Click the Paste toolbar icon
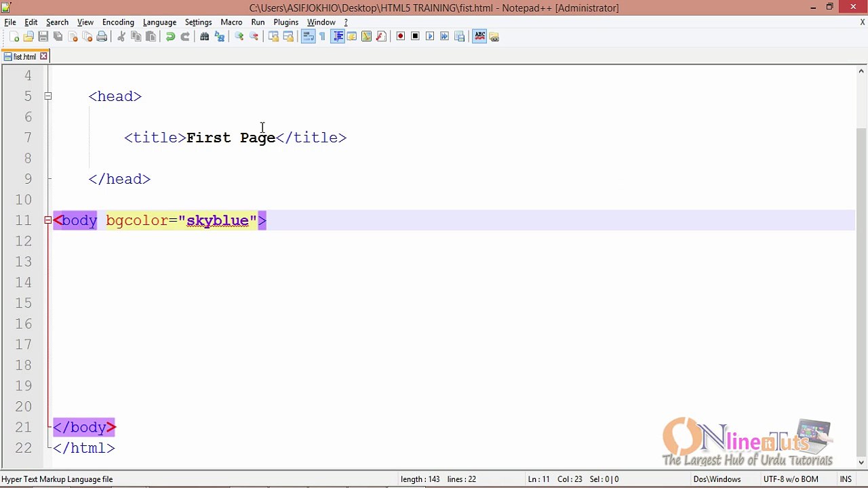Image resolution: width=868 pixels, height=488 pixels. pos(151,37)
